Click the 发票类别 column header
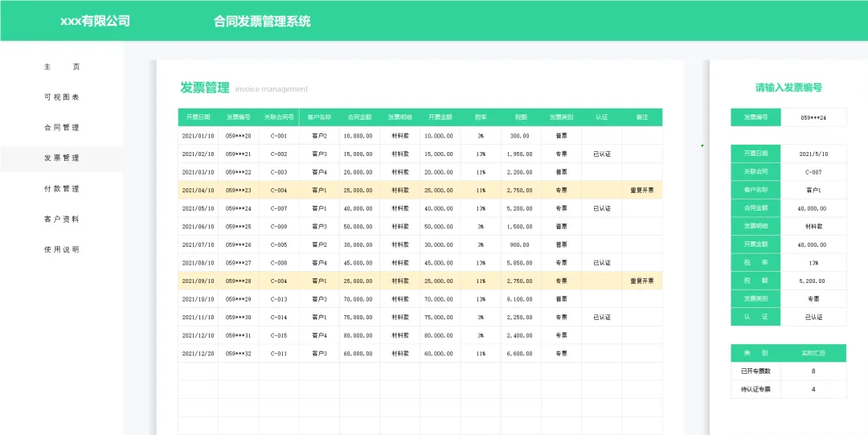This screenshot has height=435, width=868. point(561,117)
